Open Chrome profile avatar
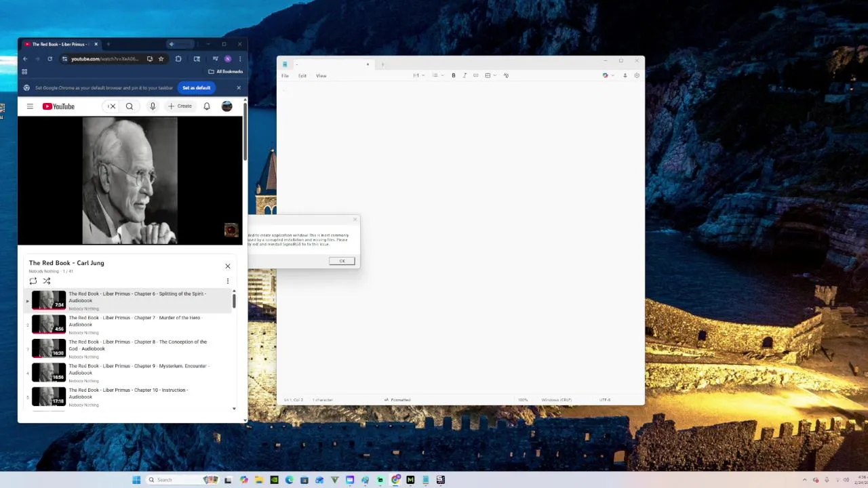The height and width of the screenshot is (488, 868). click(228, 59)
